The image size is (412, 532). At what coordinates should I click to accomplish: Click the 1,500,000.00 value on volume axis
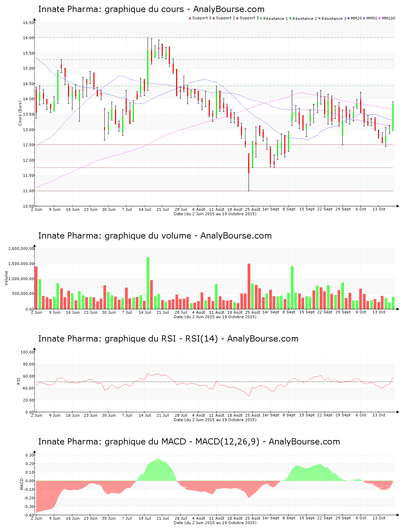coord(21,264)
